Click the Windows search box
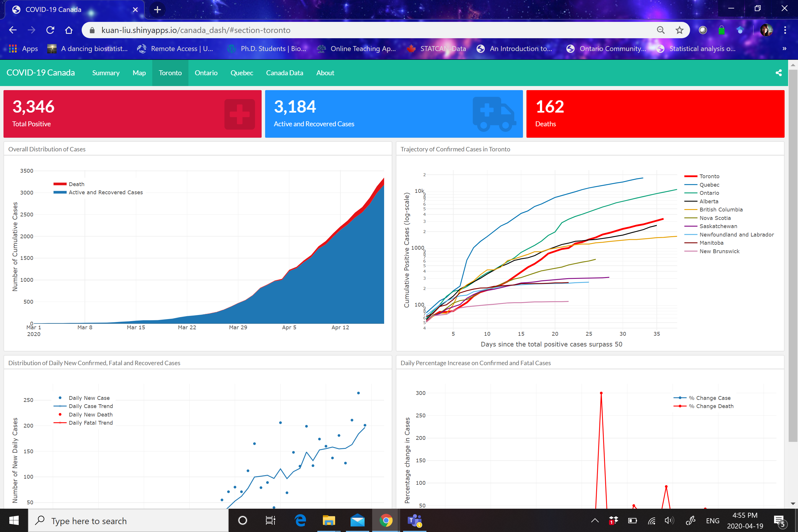Viewport: 798px width, 532px height. click(129, 520)
